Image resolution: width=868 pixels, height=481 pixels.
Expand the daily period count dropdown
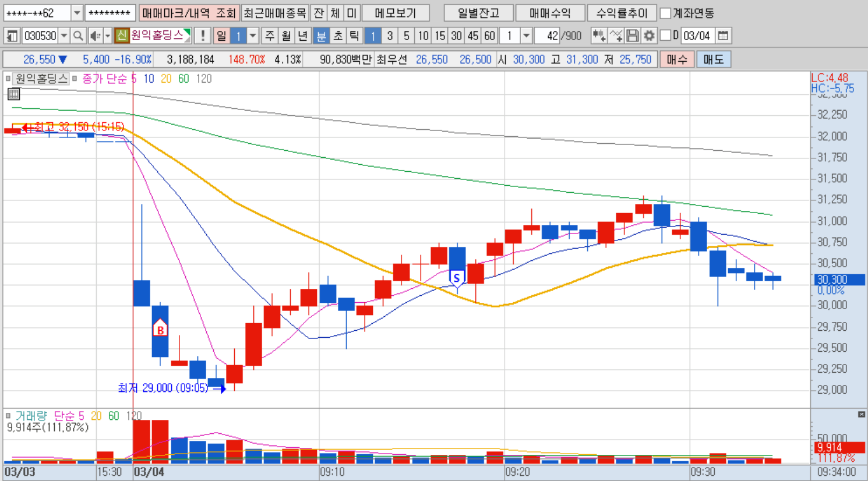253,36
